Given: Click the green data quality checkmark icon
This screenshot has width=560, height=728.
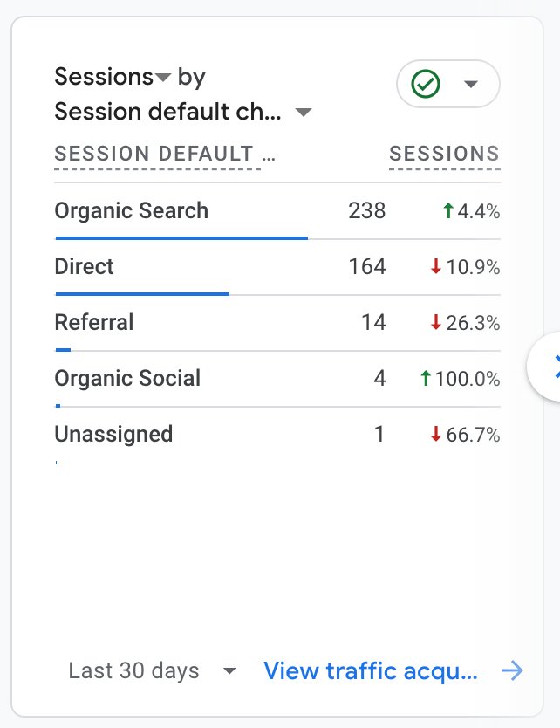Looking at the screenshot, I should click(426, 85).
